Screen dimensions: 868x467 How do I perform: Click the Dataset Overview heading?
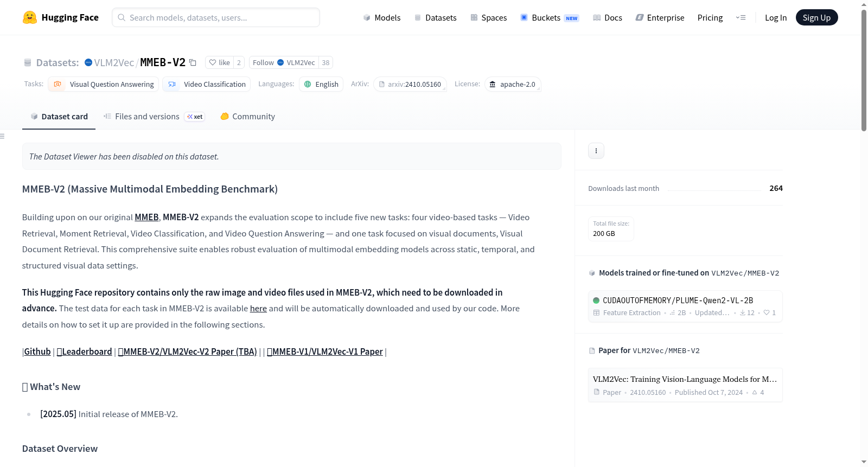[60, 449]
